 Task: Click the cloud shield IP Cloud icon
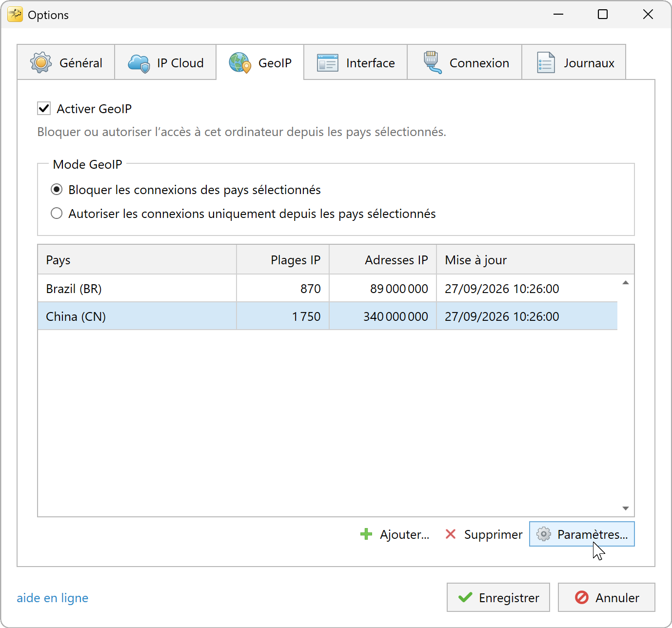[139, 63]
